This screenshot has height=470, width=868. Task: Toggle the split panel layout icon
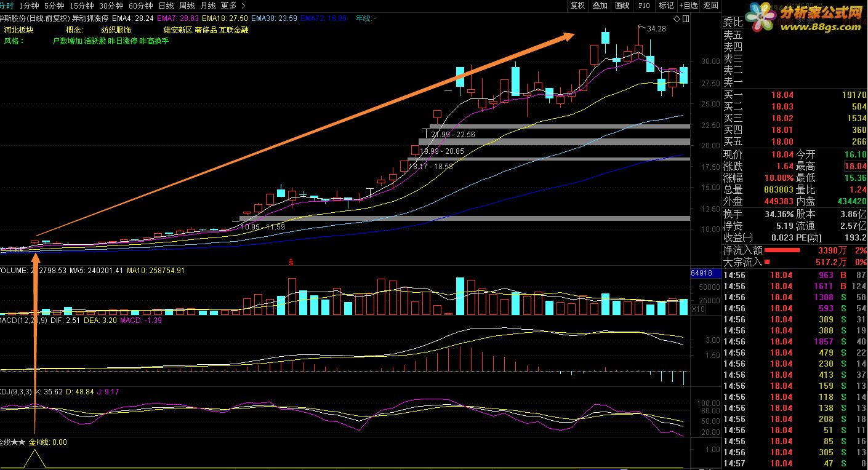tap(686, 20)
